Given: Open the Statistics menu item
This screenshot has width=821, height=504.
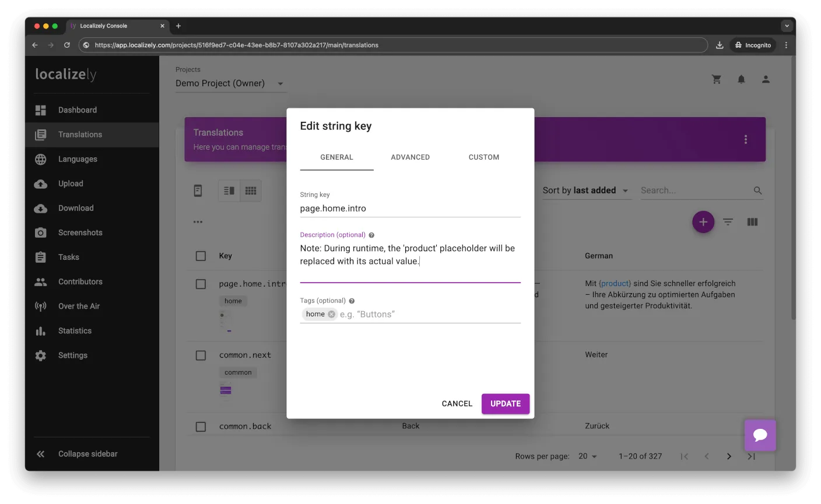Looking at the screenshot, I should (x=92, y=331).
